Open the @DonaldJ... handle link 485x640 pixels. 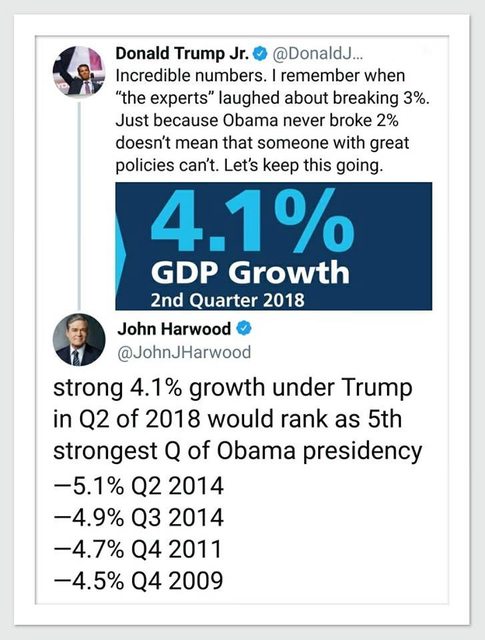pyautogui.click(x=317, y=54)
